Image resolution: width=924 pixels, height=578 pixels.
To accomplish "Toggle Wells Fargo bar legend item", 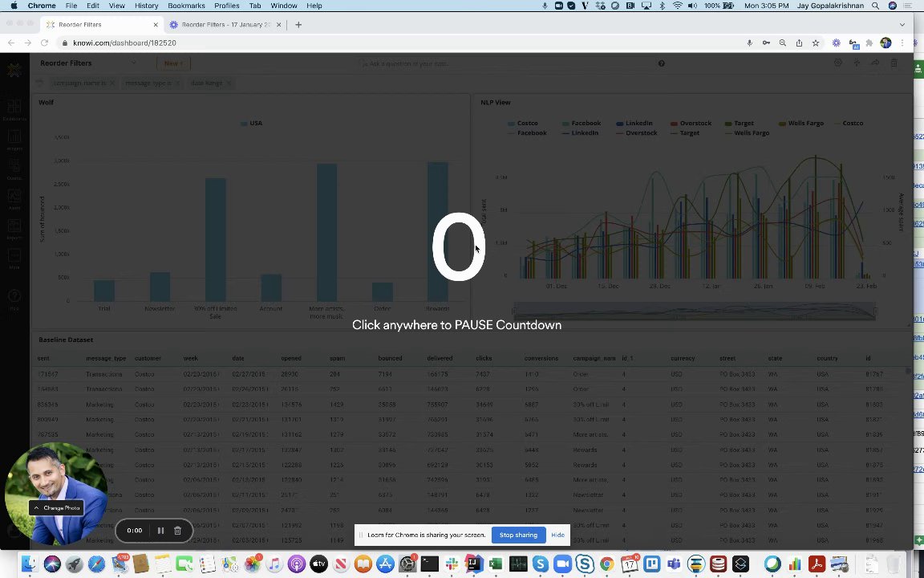I will coord(800,124).
